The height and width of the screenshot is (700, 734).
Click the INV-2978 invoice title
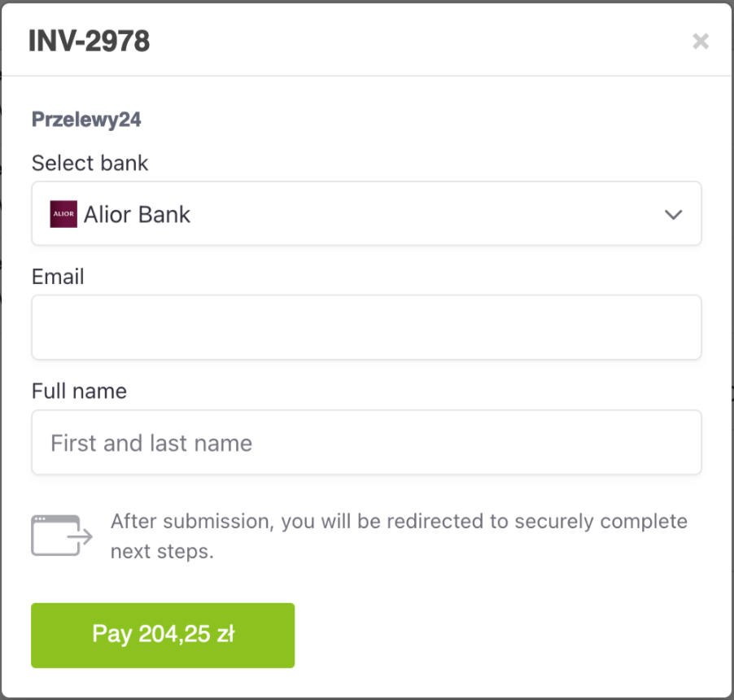coord(89,41)
